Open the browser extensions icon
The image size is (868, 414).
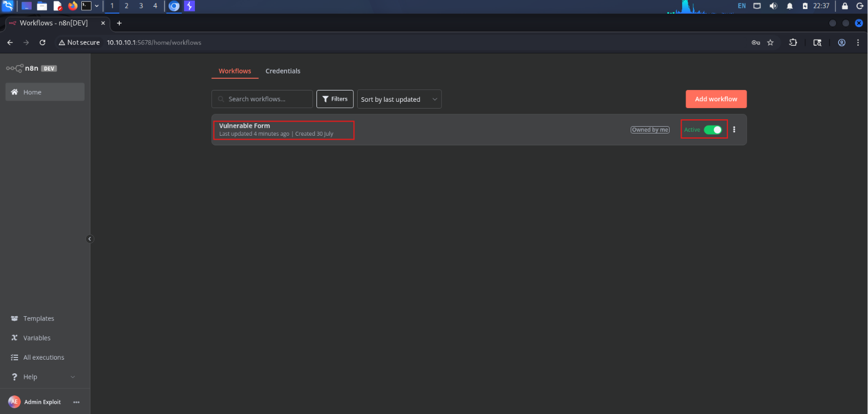coord(793,42)
